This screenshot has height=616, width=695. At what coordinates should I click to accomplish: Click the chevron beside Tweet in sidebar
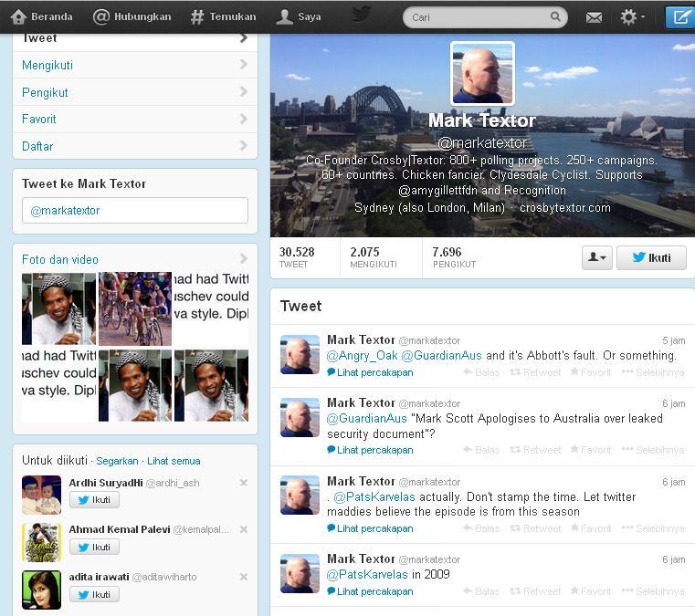click(243, 38)
